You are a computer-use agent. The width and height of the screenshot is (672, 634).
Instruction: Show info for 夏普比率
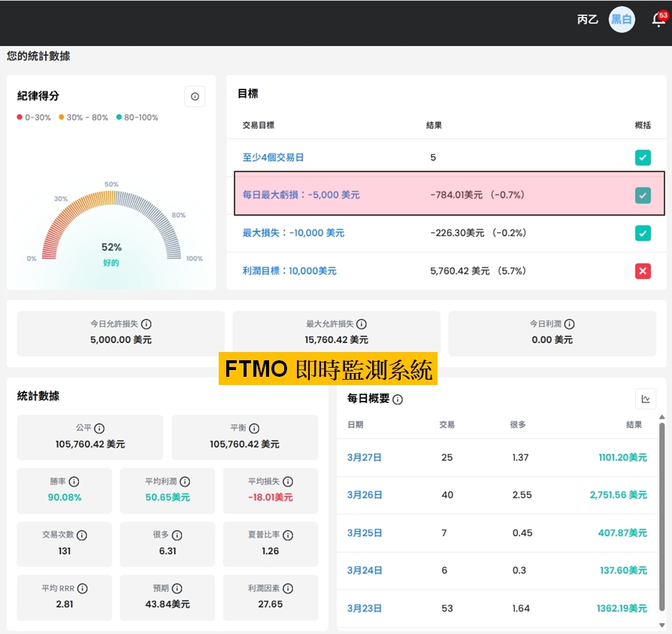click(288, 535)
